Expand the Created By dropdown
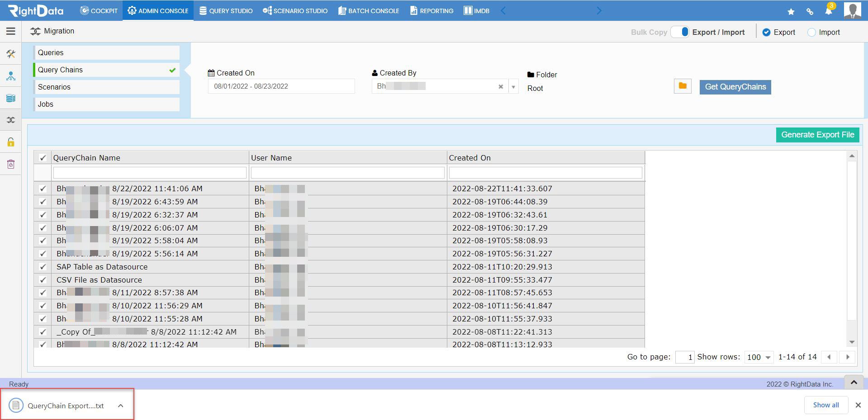Viewport: 868px width, 420px height. tap(513, 86)
